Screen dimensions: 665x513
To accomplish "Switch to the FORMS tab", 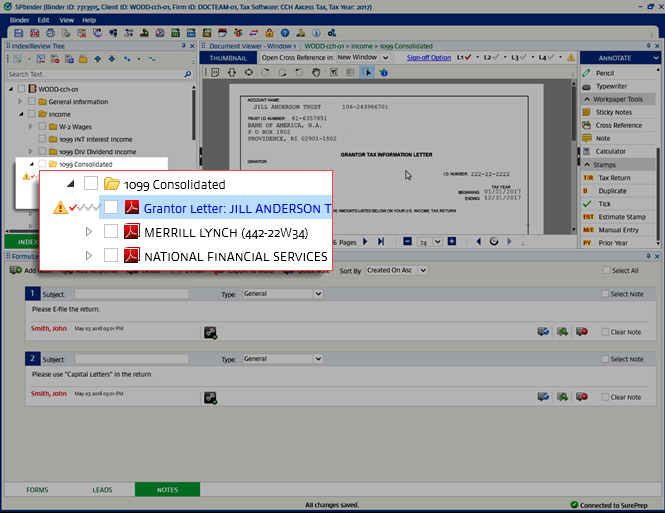I will coord(37,489).
